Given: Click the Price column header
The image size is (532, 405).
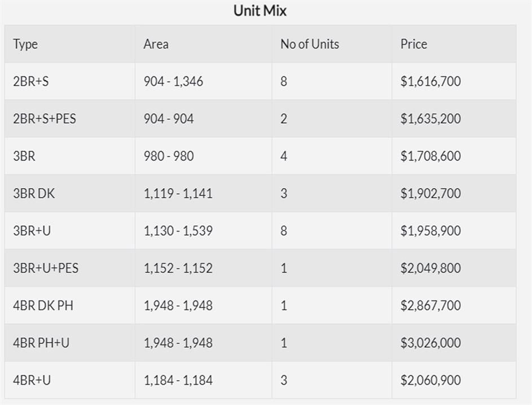Looking at the screenshot, I should pos(414,44).
